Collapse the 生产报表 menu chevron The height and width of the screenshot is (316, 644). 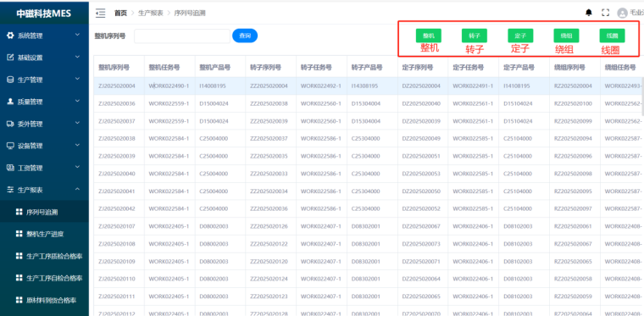(x=77, y=189)
